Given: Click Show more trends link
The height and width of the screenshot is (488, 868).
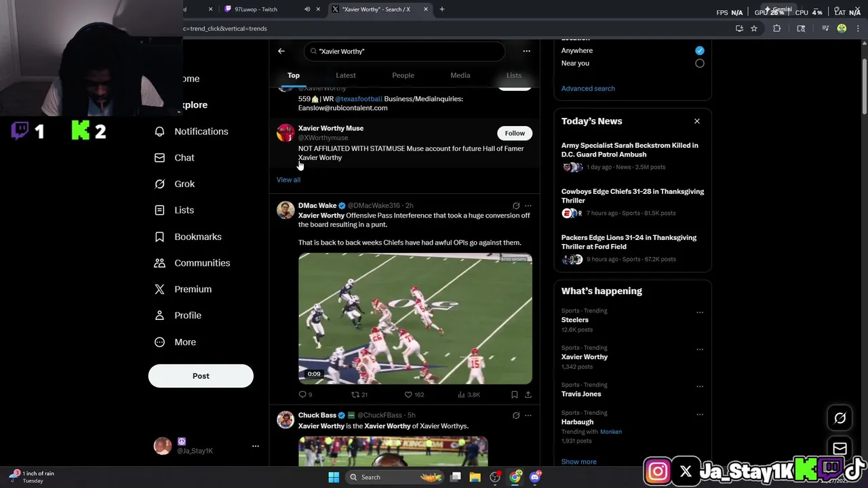Looking at the screenshot, I should coord(579,462).
